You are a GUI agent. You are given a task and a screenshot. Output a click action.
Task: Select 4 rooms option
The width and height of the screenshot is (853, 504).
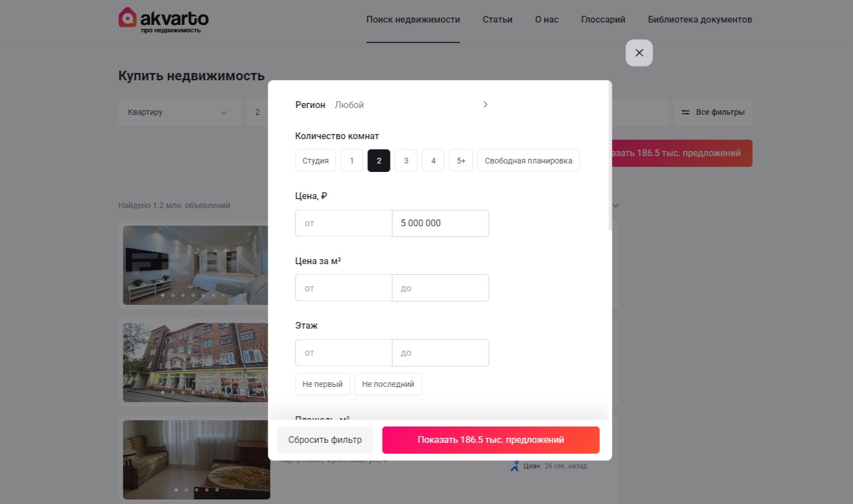[x=433, y=161]
